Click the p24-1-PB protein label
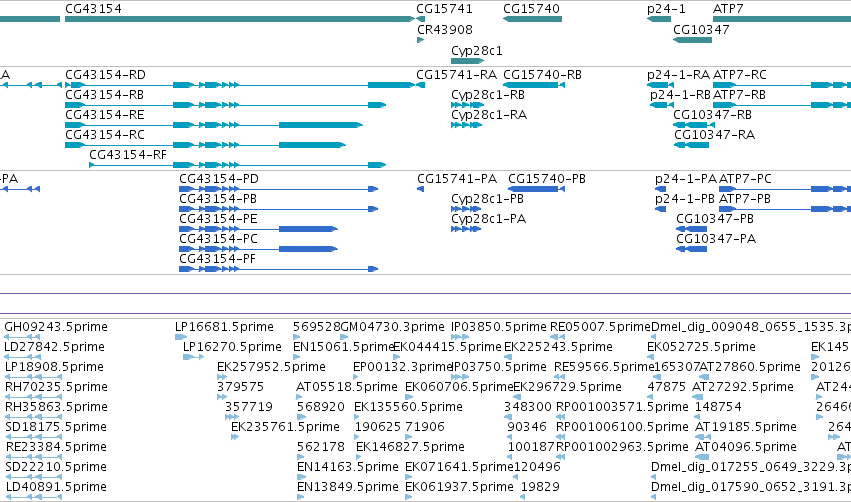Viewport: 851px width, 502px height. (685, 199)
